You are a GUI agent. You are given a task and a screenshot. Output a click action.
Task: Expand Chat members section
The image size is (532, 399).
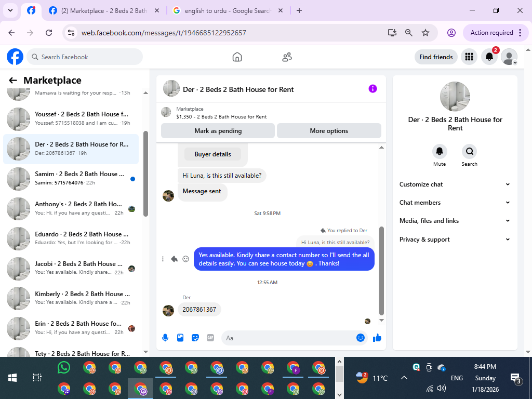click(455, 203)
